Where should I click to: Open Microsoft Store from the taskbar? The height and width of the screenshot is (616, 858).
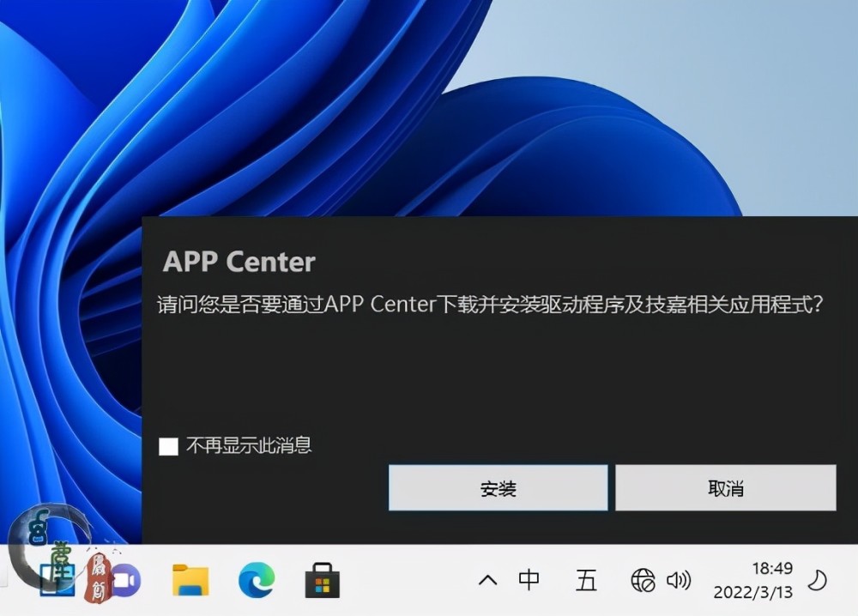[323, 580]
